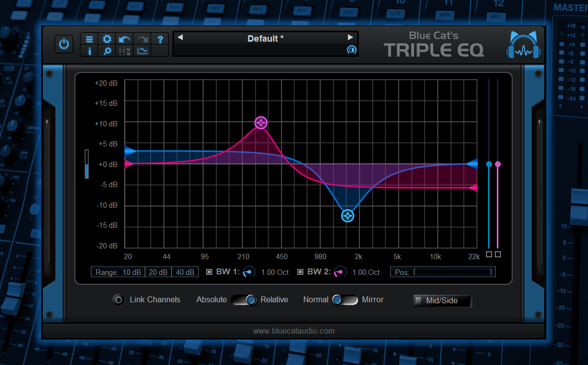Click the Absolute label
The height and width of the screenshot is (365, 588).
212,300
